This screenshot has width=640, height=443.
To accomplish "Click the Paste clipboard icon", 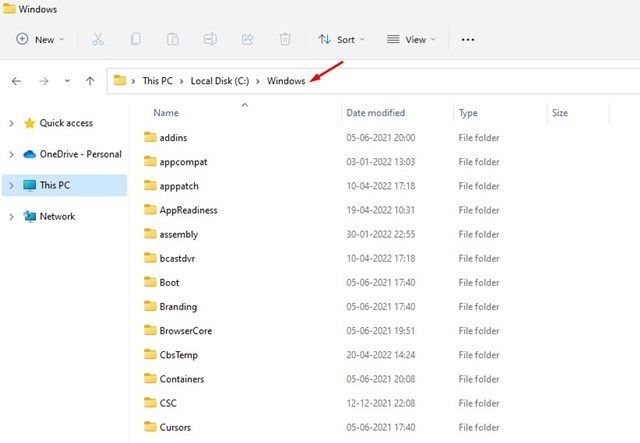I will coord(173,40).
